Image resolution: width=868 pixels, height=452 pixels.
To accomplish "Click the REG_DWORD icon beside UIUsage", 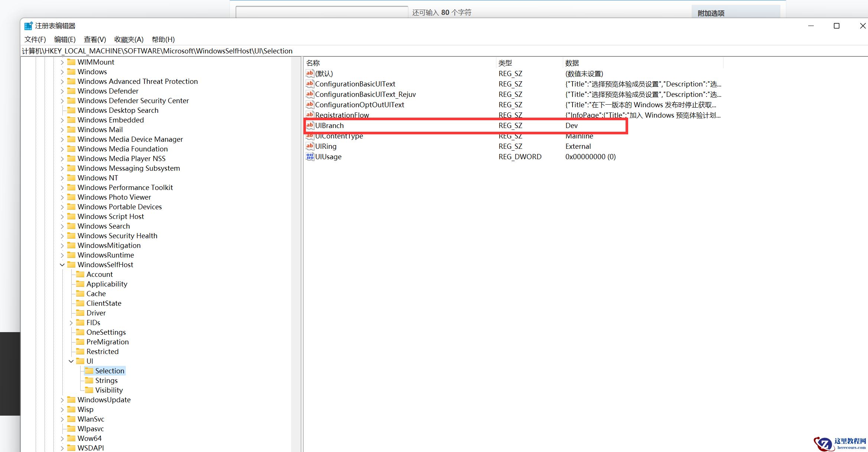I will [310, 157].
